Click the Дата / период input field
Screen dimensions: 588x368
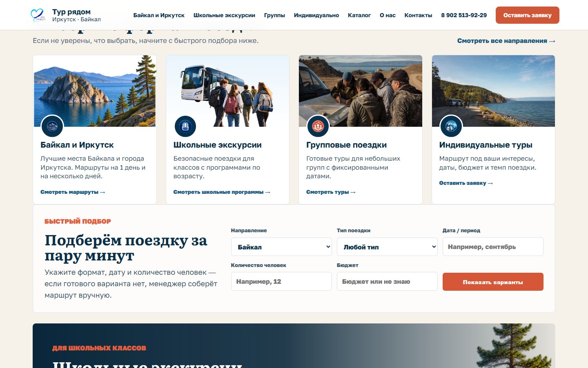click(493, 247)
